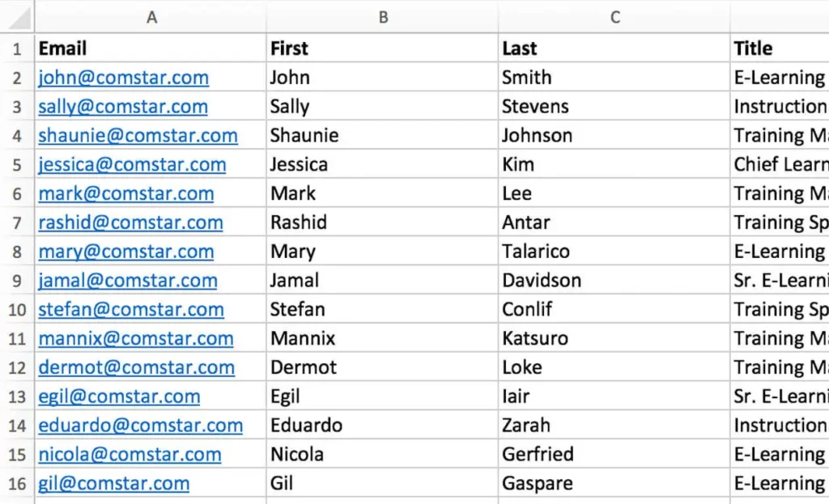Select the entire row 1 header
The image size is (829, 504).
point(18,49)
